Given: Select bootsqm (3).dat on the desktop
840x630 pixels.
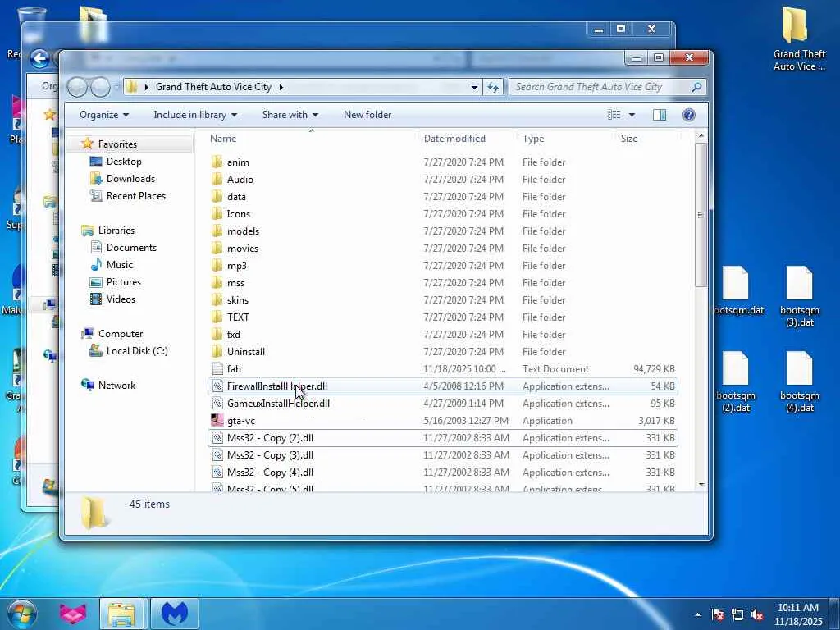Looking at the screenshot, I should (x=799, y=297).
